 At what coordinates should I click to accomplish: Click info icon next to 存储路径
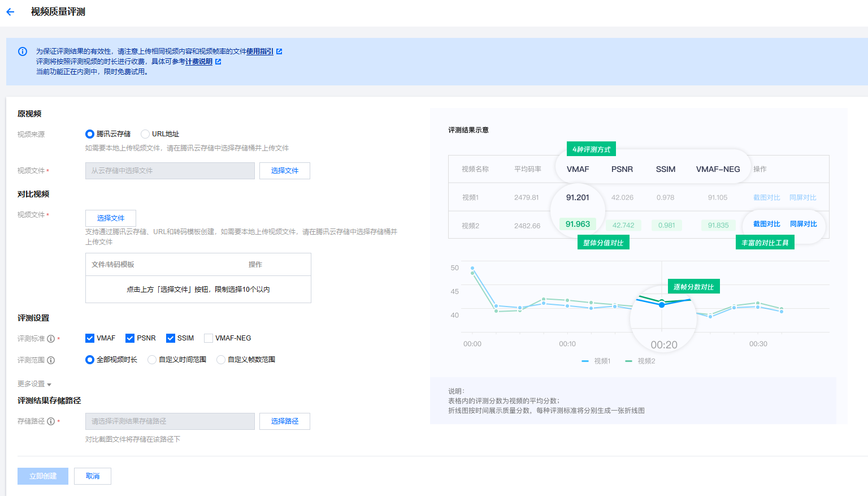[x=51, y=421]
